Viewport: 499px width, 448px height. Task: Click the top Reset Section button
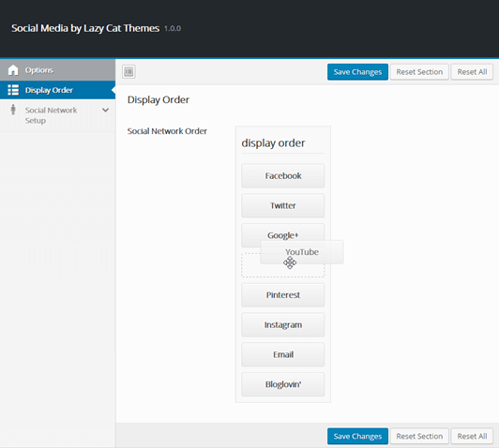tap(419, 72)
